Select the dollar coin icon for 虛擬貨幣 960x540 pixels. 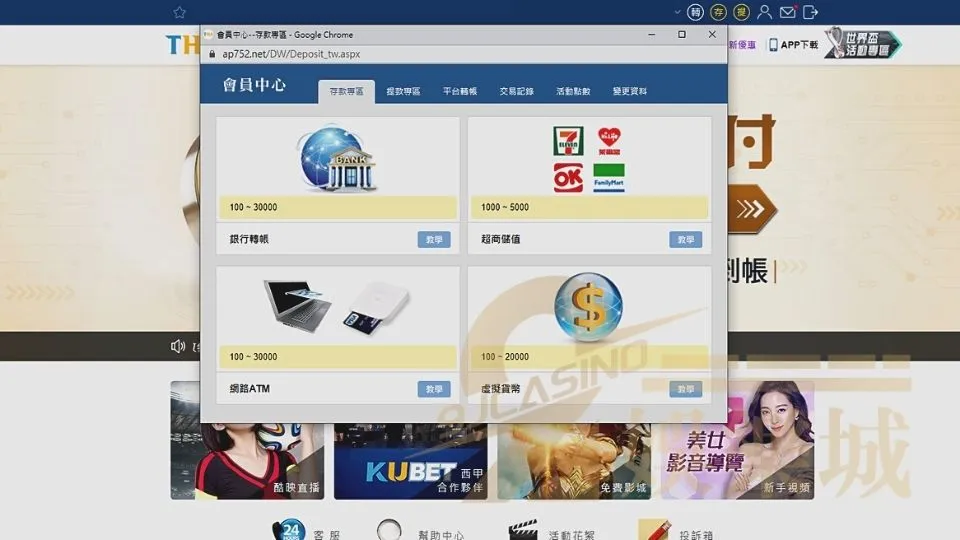(x=589, y=307)
